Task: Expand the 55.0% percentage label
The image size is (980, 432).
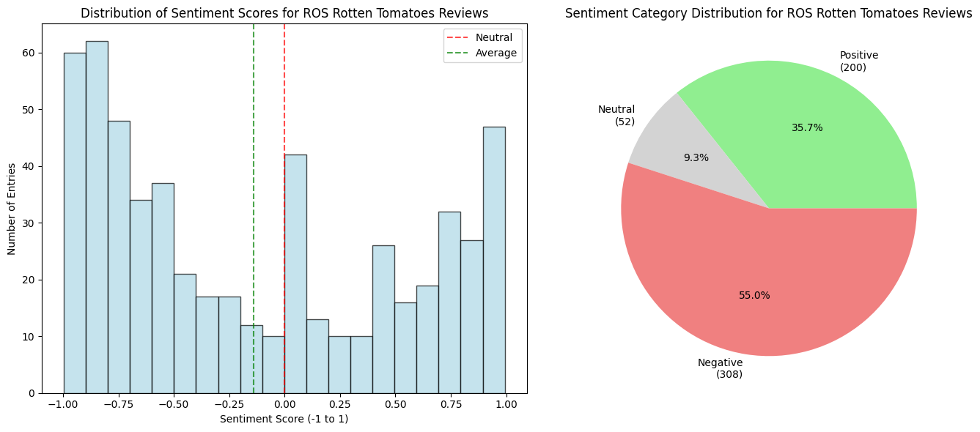Action: pos(754,295)
